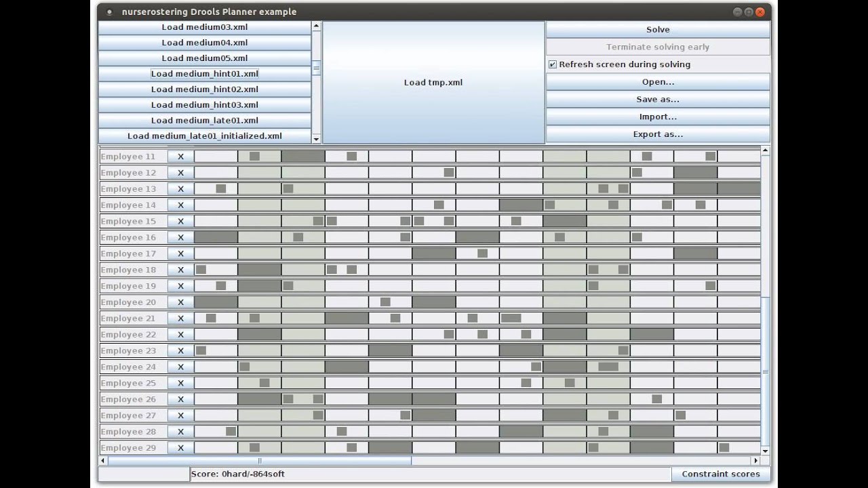The height and width of the screenshot is (488, 868).
Task: Click the X button for Employee 21
Action: click(180, 319)
